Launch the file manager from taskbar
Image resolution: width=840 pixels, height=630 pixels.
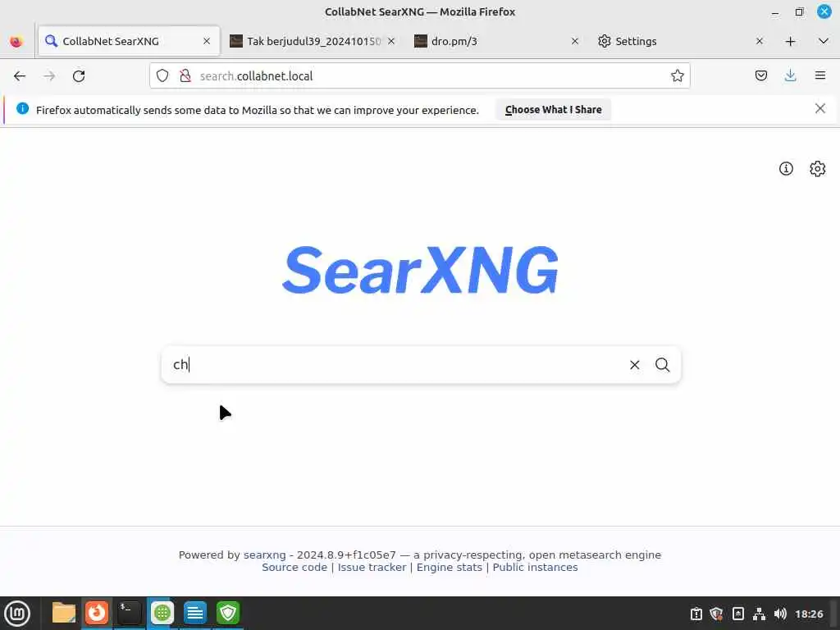pyautogui.click(x=64, y=613)
